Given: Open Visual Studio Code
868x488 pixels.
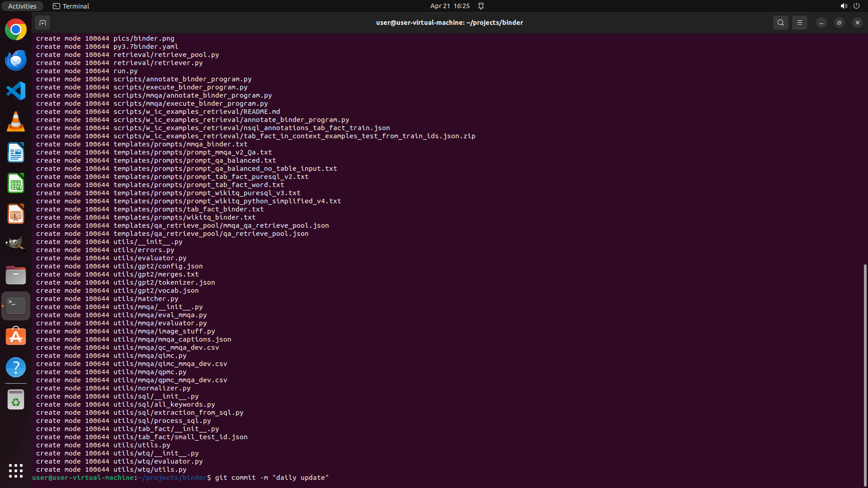Looking at the screenshot, I should (16, 91).
